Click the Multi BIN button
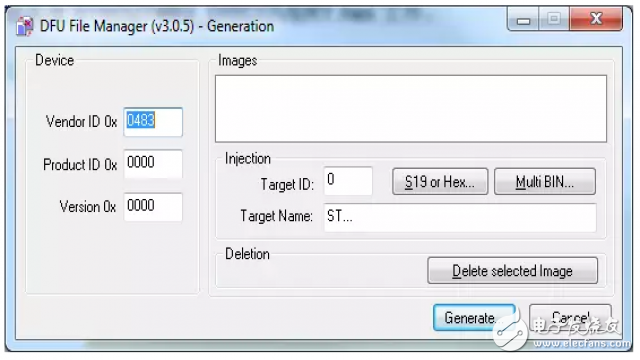The height and width of the screenshot is (360, 640). coord(545,182)
